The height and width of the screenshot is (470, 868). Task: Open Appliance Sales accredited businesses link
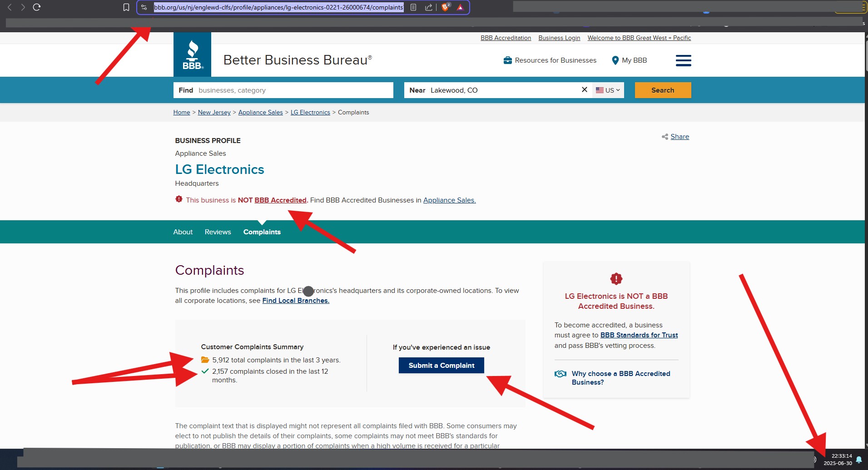click(449, 200)
